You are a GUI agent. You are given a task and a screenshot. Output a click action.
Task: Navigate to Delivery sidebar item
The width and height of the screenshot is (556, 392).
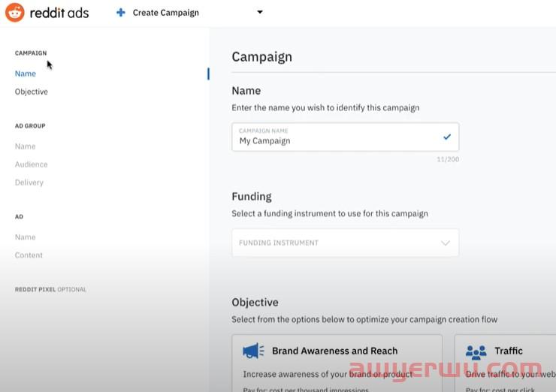click(29, 182)
